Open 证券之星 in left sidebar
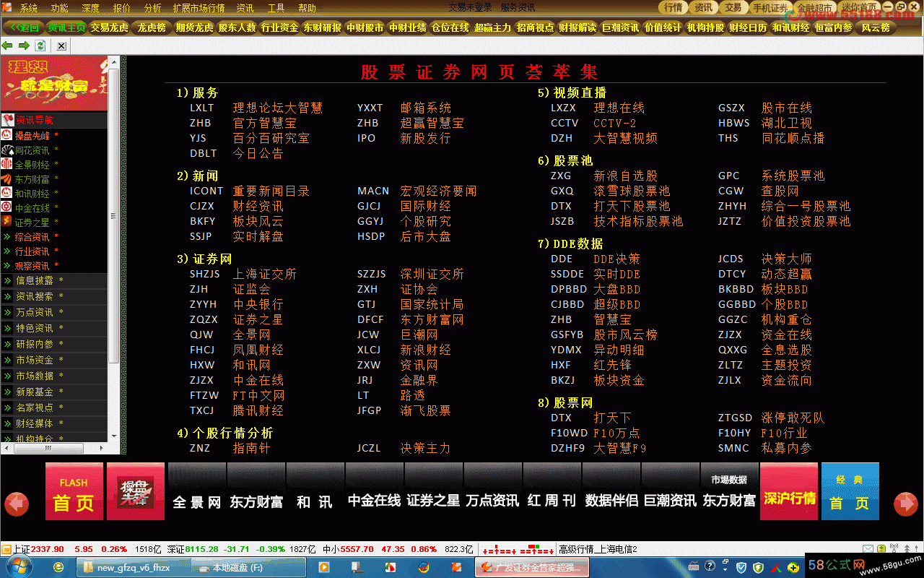 (x=32, y=223)
